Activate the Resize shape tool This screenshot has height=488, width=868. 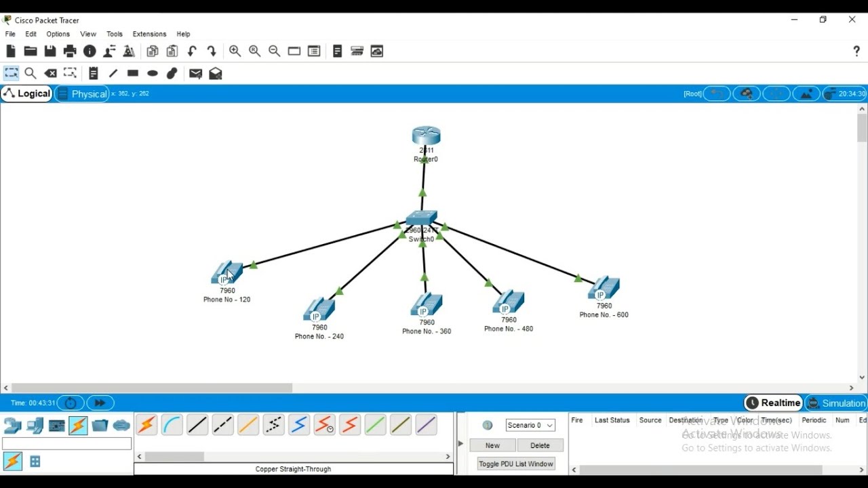point(71,73)
